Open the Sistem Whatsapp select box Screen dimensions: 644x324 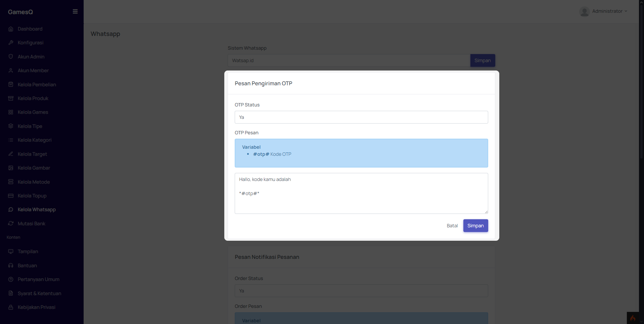pos(349,60)
